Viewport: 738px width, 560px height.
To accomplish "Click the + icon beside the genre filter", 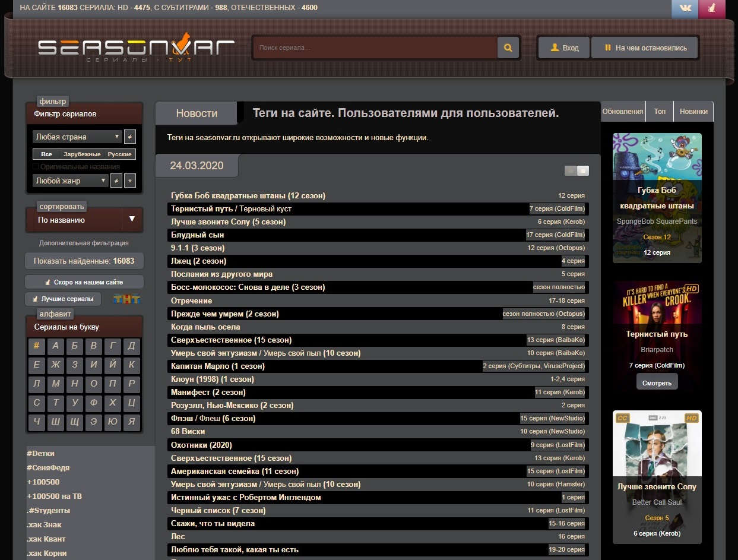I will point(131,180).
